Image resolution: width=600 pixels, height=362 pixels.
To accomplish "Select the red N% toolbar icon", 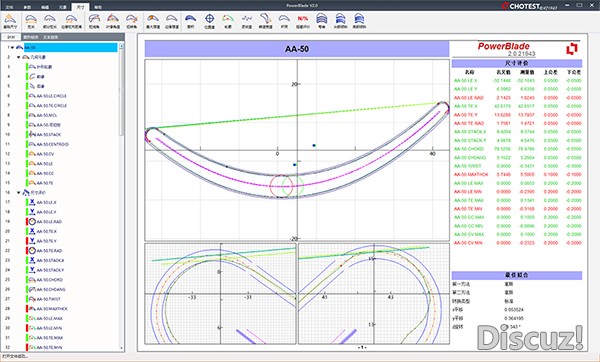I will coord(303,18).
